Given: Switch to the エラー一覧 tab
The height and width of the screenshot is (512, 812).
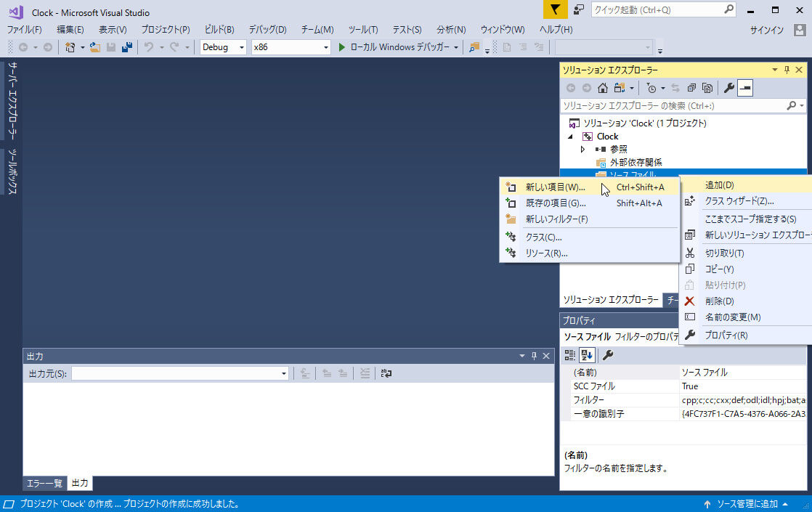Looking at the screenshot, I should pos(44,484).
